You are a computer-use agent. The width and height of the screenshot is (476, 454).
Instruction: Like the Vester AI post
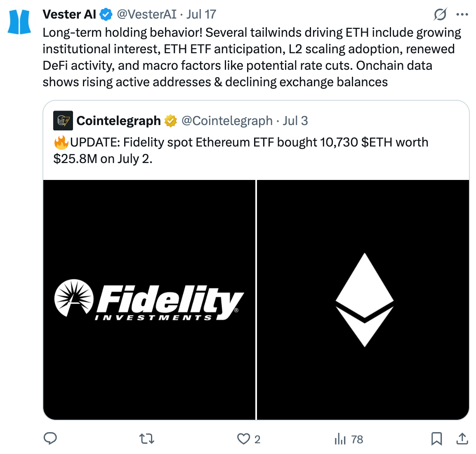244,439
